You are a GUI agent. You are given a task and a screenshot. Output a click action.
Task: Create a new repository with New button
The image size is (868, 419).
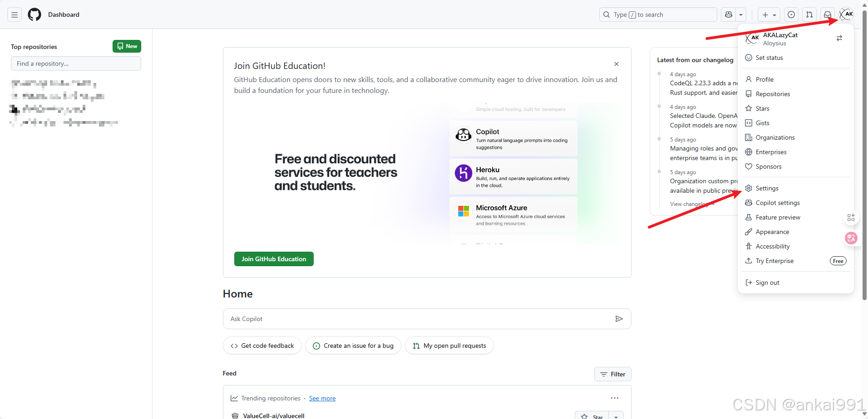tap(127, 46)
